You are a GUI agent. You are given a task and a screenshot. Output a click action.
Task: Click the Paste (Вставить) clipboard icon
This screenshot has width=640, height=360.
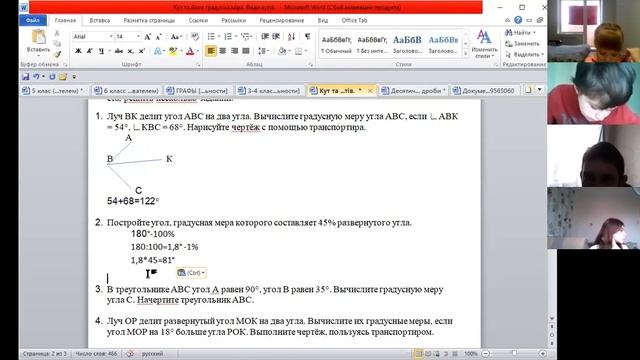tap(38, 37)
